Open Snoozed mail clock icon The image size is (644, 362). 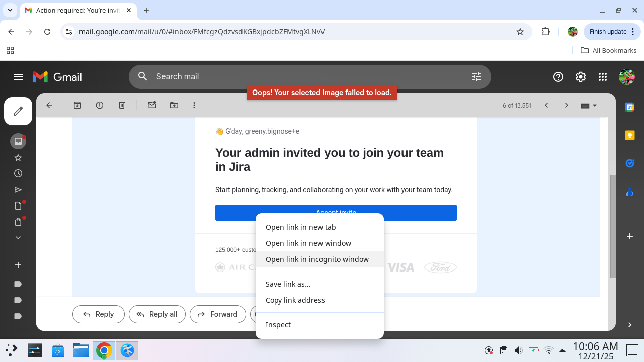coord(18,173)
